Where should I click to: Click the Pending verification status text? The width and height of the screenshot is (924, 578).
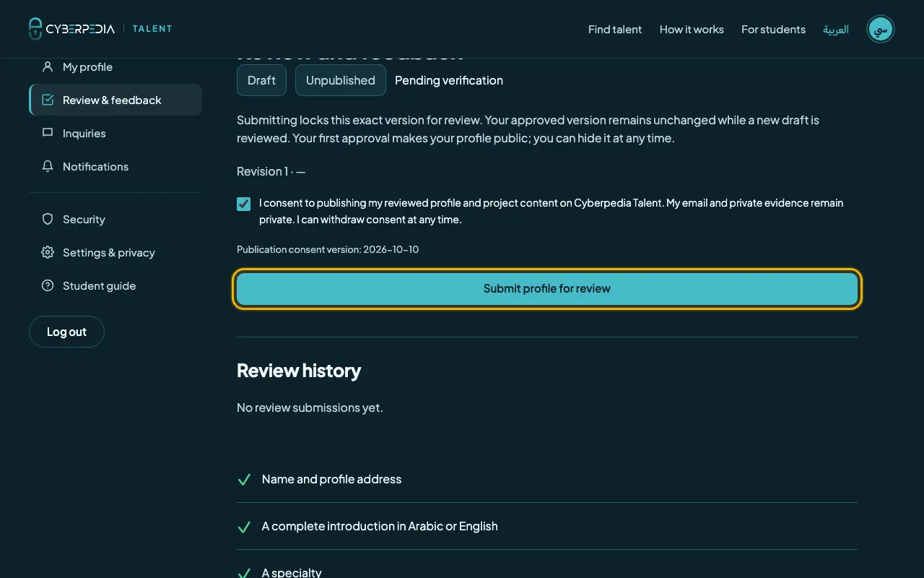coord(449,80)
